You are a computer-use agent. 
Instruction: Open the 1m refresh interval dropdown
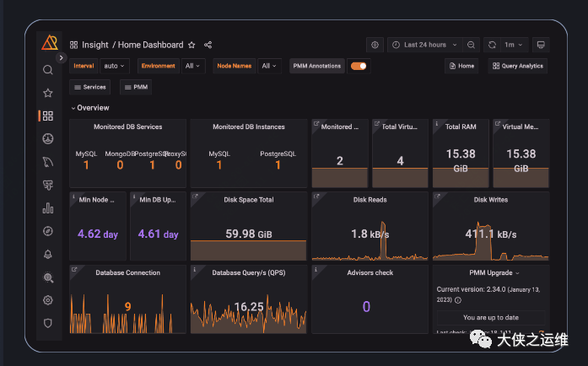tap(514, 45)
